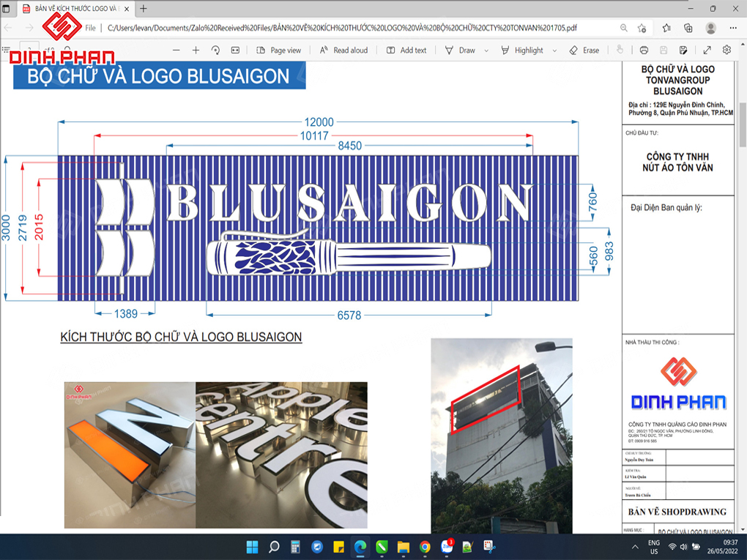Open Windows taskbar search
This screenshot has height=560, width=747.
coord(274,547)
